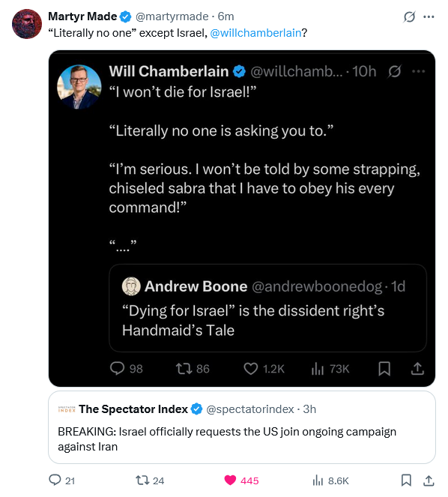View analytics showing 8.6K views
This screenshot has height=497, width=448.
tap(318, 481)
